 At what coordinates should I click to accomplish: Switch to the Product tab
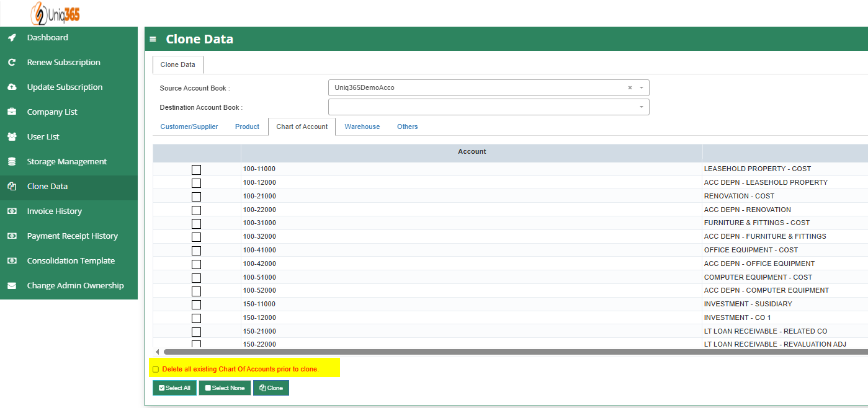point(247,126)
